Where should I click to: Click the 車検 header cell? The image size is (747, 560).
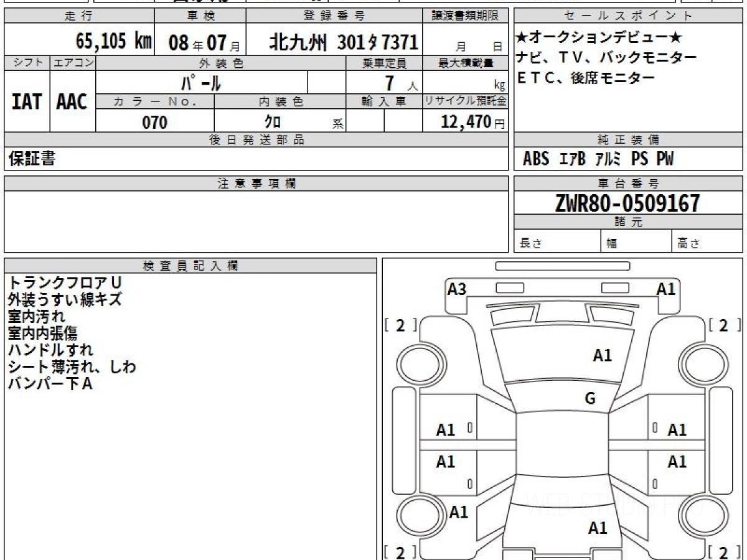tap(200, 16)
